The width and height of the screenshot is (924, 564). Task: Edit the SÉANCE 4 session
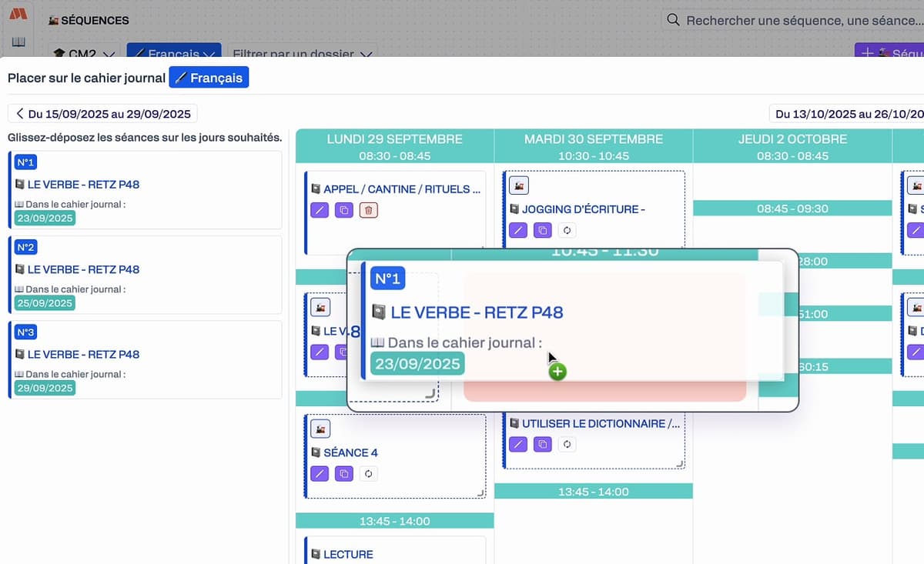click(320, 474)
